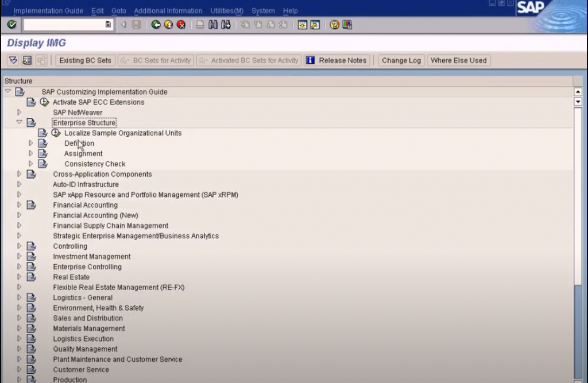Click the execute clock icon for Localize Sample Organizational Units
Image resolution: width=588 pixels, height=383 pixels.
56,133
